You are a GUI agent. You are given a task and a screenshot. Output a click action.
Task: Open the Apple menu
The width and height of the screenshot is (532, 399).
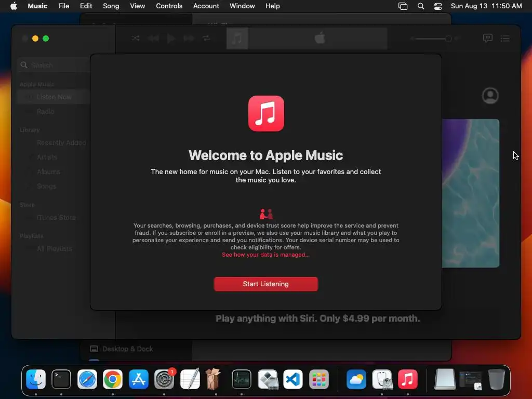(14, 6)
